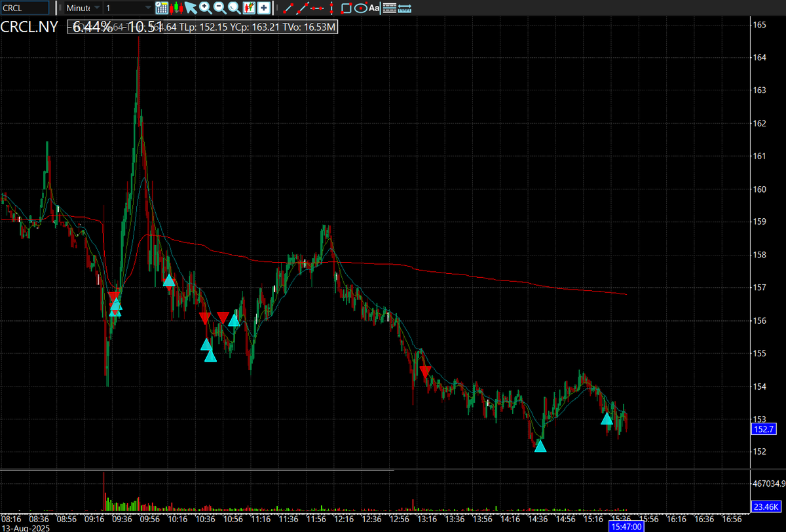Click the blue plus add icon
Screen dimensions: 786x532
pos(263,8)
